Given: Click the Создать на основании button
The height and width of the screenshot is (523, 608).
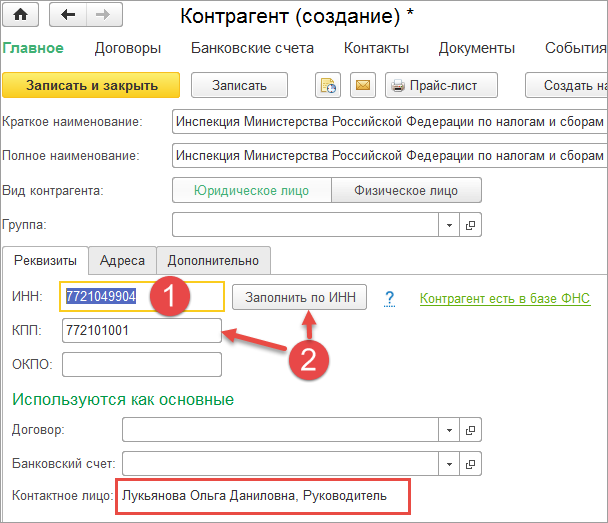Looking at the screenshot, I should pos(567,85).
